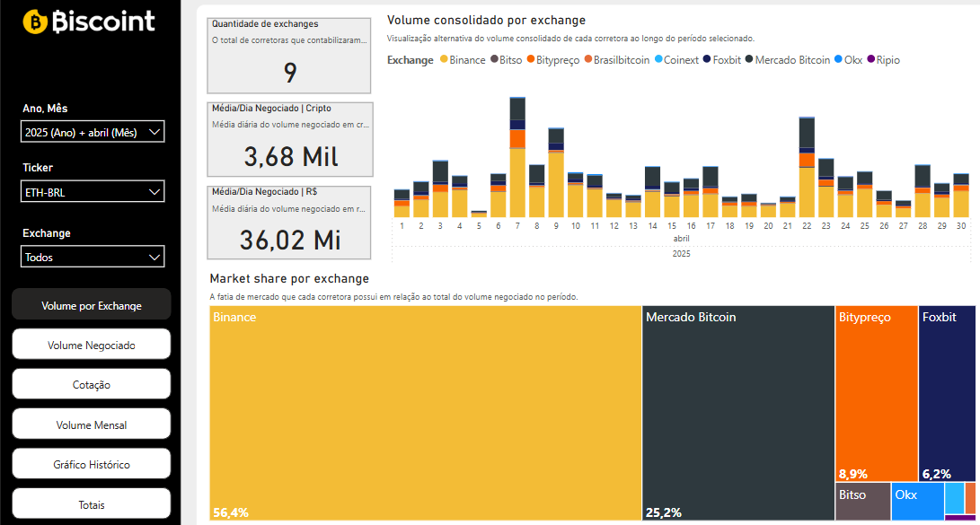Click the '36,02 Mi' value
The image size is (980, 525).
tap(291, 240)
